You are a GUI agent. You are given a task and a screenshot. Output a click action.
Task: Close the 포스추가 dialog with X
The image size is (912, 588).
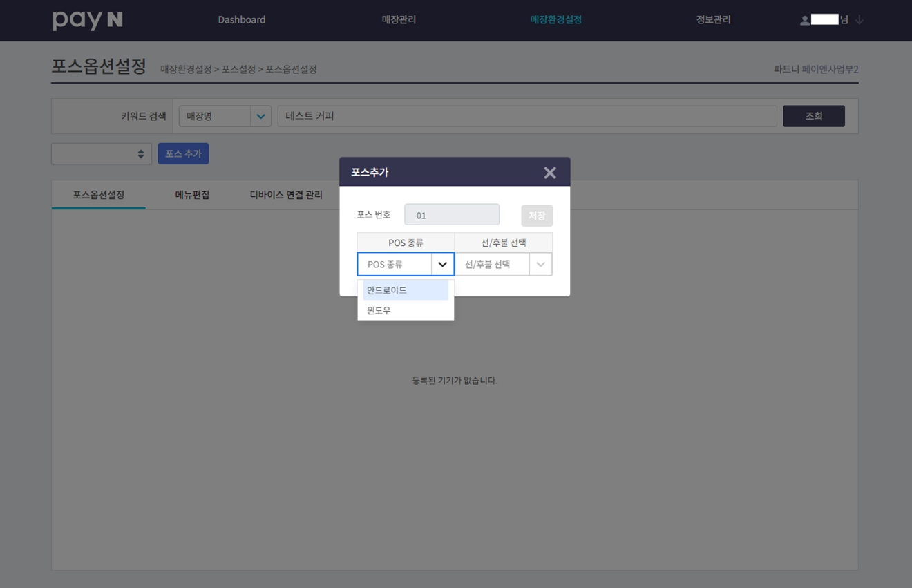point(550,173)
